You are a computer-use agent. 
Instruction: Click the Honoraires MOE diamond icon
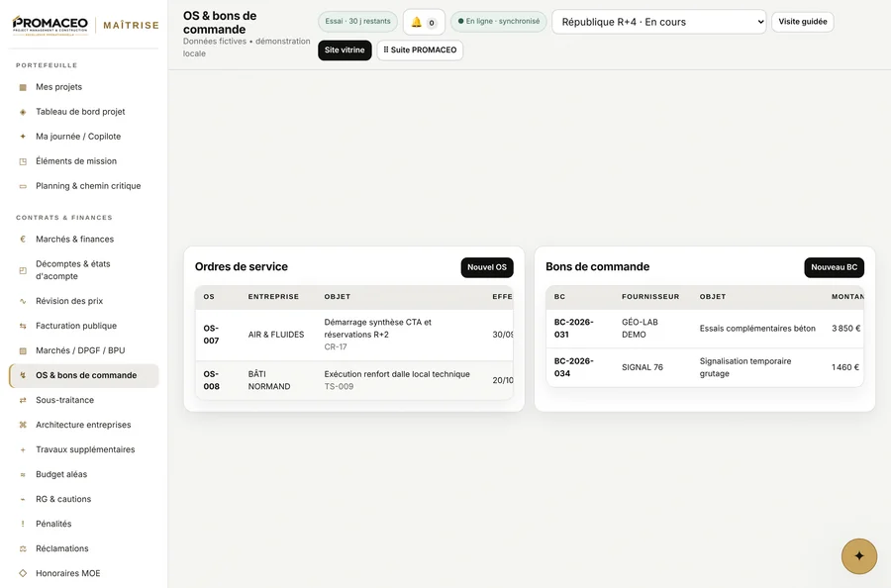coord(23,573)
